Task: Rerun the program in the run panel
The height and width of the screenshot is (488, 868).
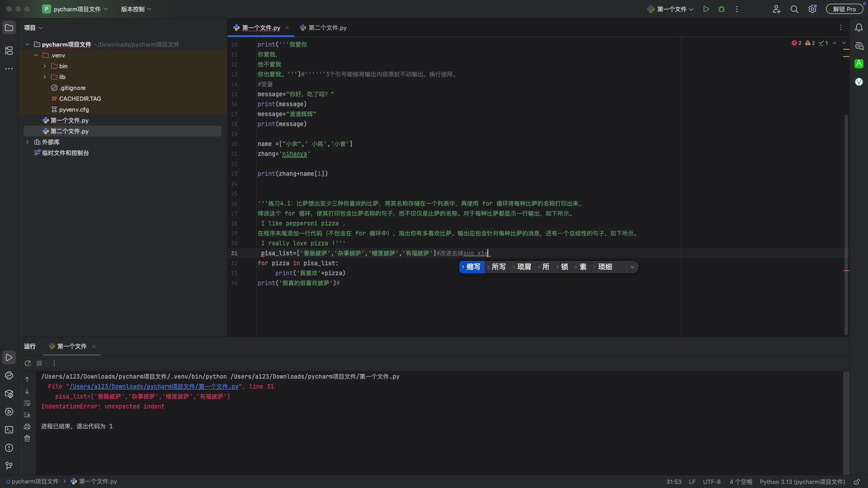Action: point(28,363)
